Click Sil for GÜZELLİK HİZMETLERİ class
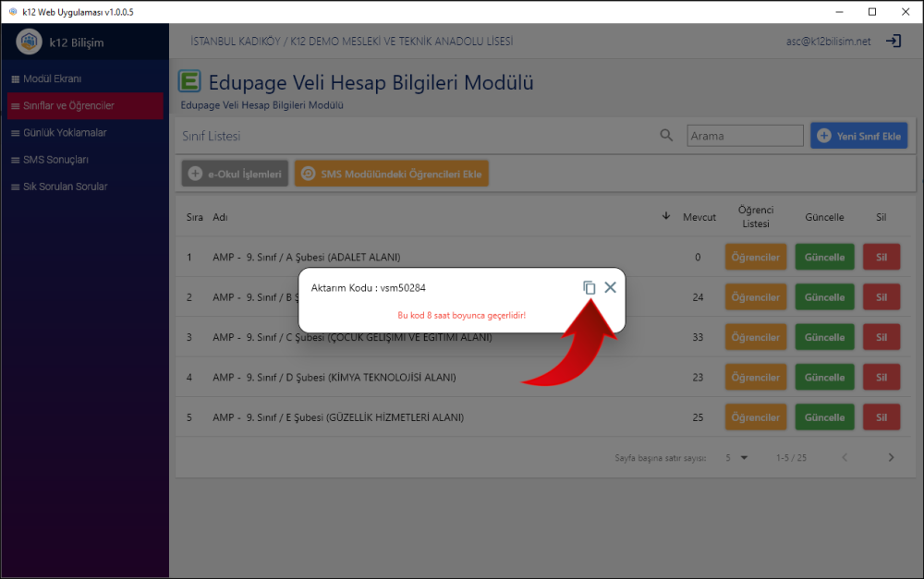 point(881,417)
